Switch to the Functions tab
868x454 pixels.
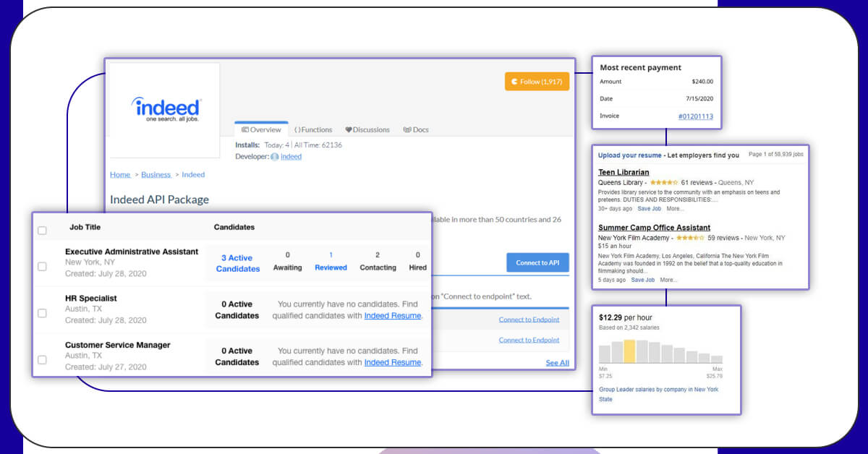[313, 129]
